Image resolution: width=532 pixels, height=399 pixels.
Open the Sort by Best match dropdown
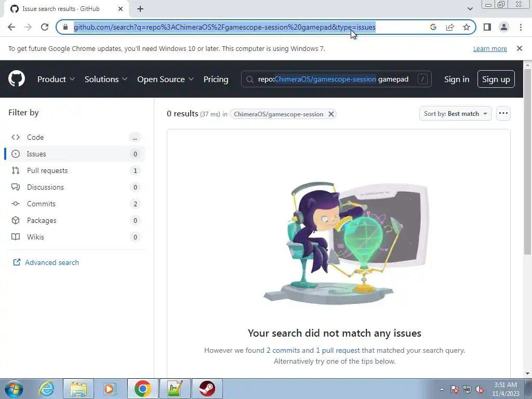click(455, 114)
